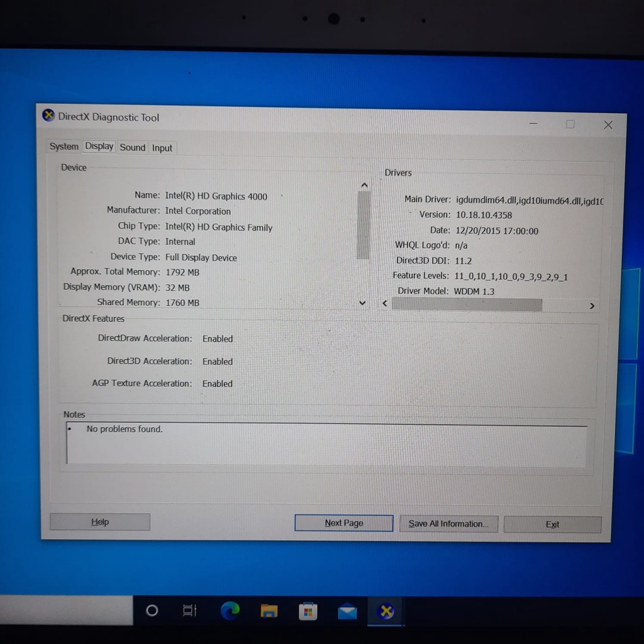This screenshot has height=644, width=644.
Task: Select 'Intel(R) HD Graphics 4000' name value
Action: click(216, 196)
